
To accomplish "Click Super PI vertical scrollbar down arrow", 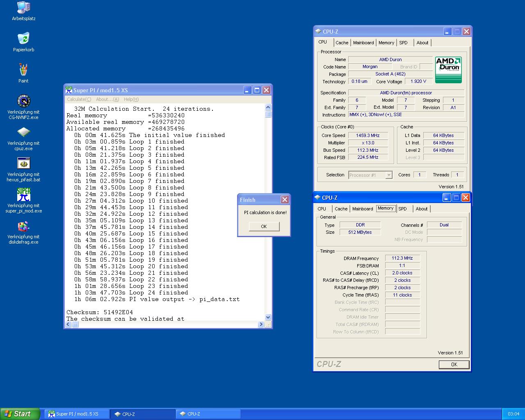I will click(x=268, y=317).
